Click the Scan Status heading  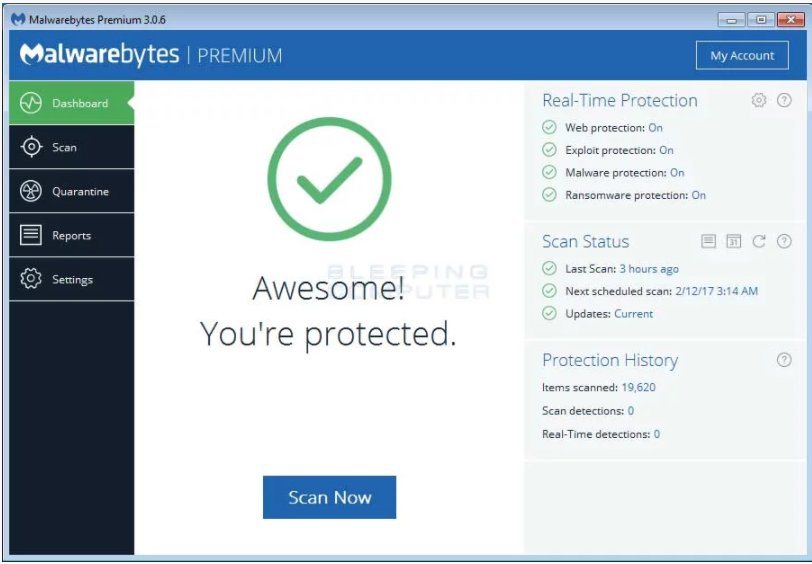(586, 241)
